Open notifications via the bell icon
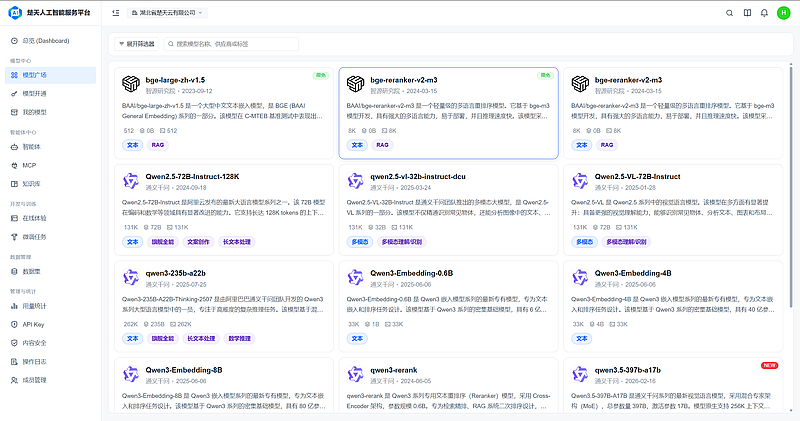Screen dimensions: 800x421 tap(764, 13)
